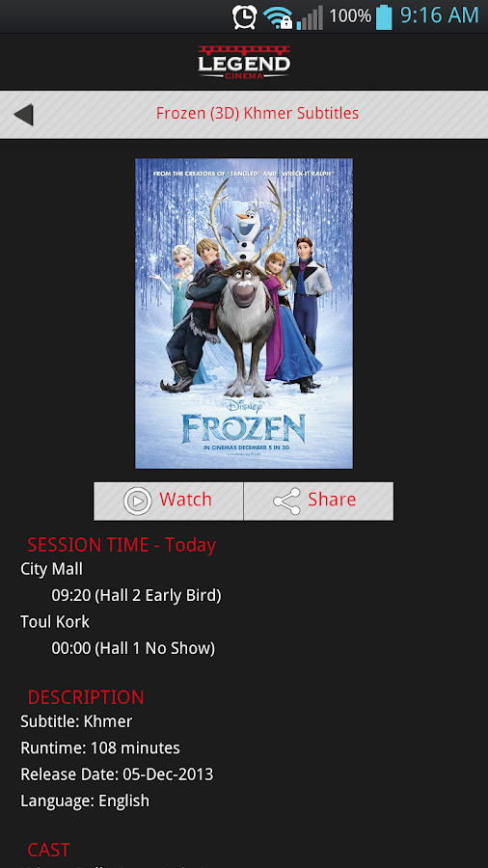Tap the Frozen (3D) Khmer Subtitles title
This screenshot has height=868, width=488.
(x=258, y=114)
